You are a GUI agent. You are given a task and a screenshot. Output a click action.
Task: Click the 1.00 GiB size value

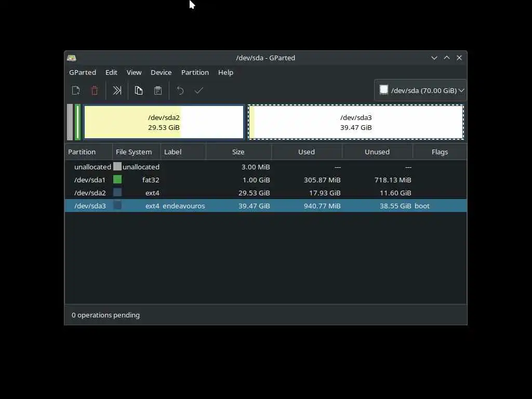coord(256,180)
